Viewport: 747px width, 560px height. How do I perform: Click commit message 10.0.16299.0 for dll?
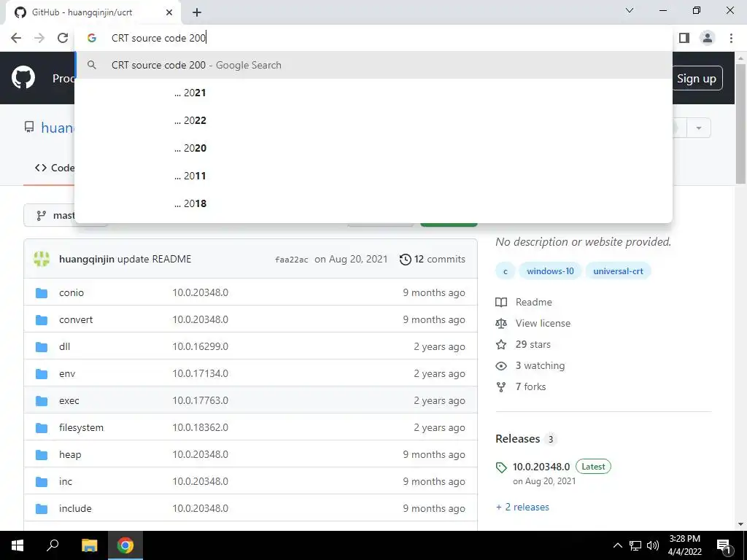pyautogui.click(x=200, y=346)
